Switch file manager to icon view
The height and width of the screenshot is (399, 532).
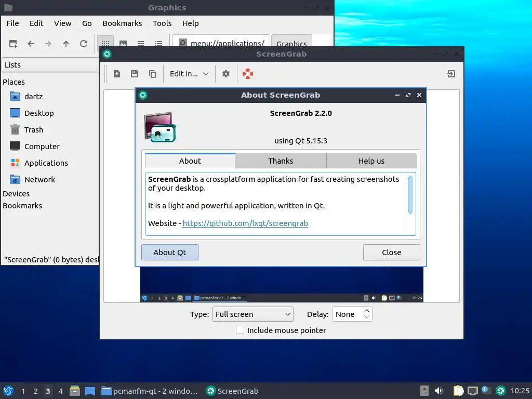coord(105,44)
